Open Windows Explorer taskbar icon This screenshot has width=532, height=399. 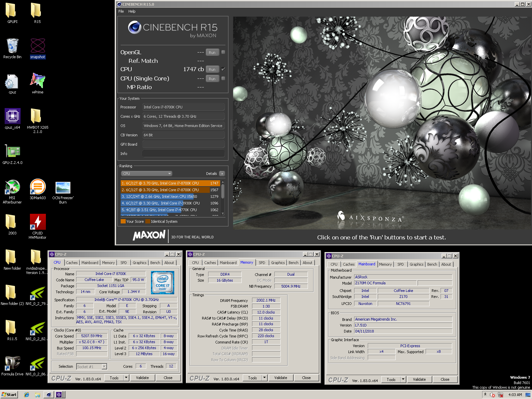38,395
